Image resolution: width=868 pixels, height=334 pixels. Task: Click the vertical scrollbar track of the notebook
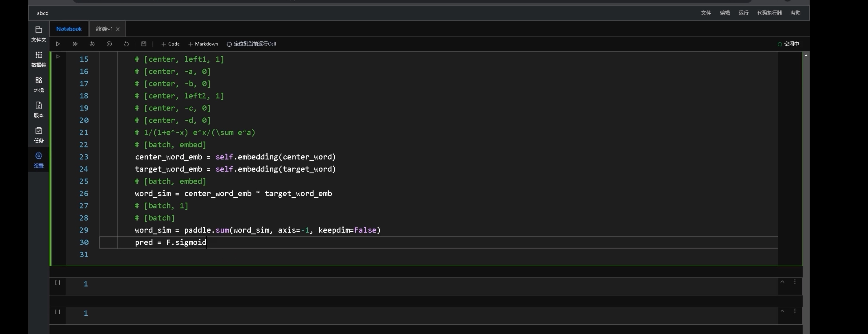[x=806, y=196]
